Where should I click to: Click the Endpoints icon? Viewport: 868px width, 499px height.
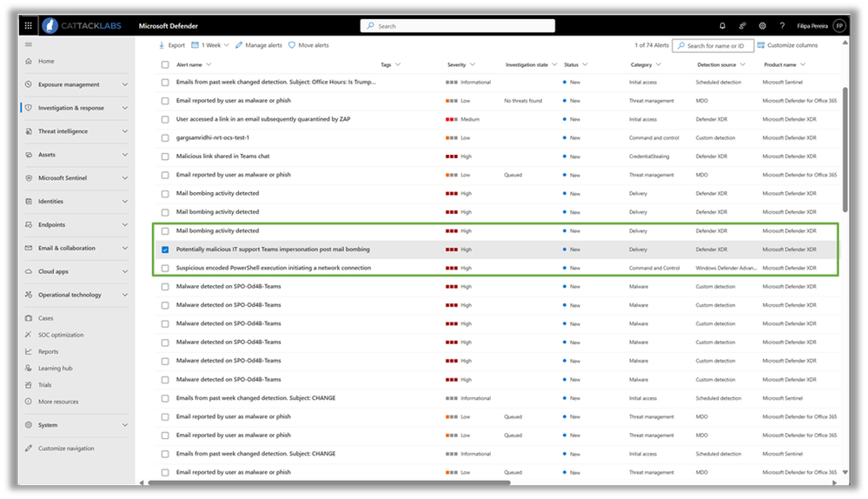[x=28, y=224]
